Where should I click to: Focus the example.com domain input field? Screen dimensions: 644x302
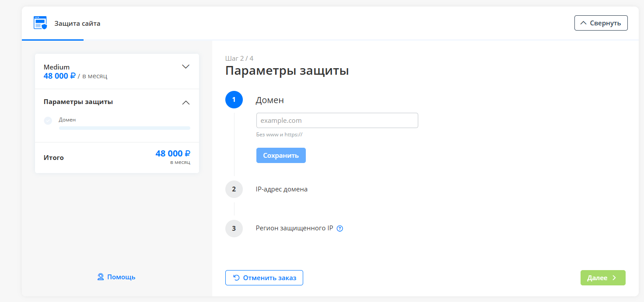337,121
